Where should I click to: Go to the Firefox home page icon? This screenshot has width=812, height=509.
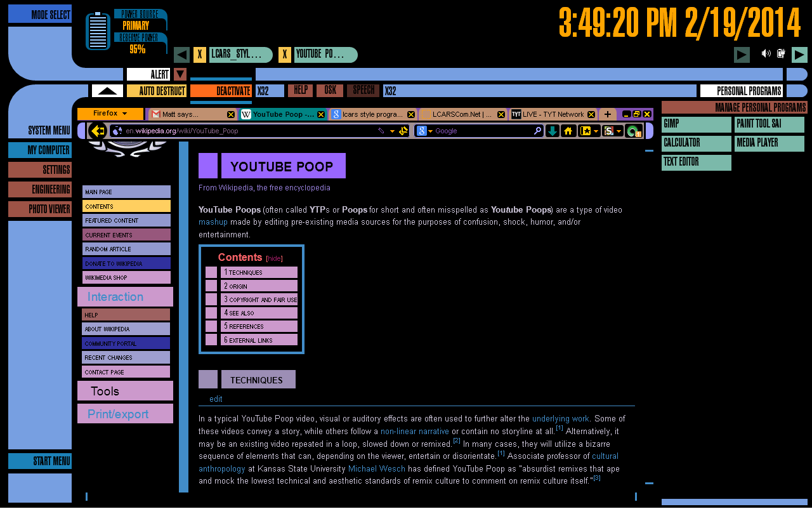point(568,131)
